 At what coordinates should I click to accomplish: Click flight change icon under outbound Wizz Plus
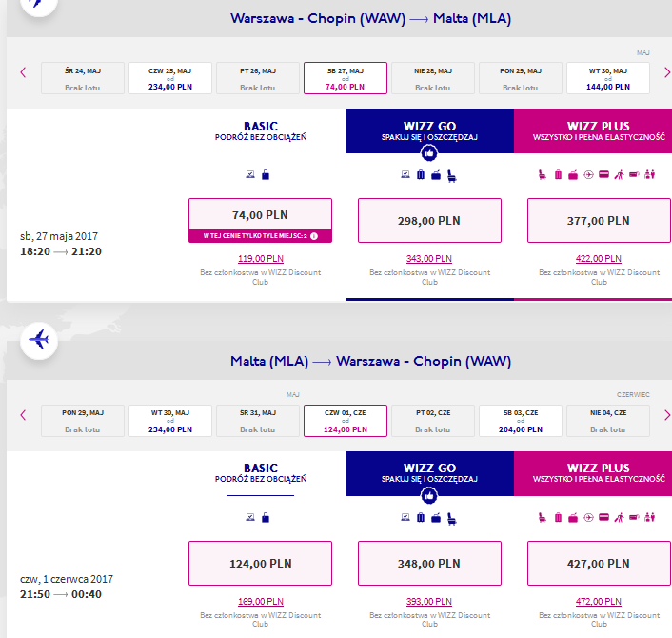[588, 174]
